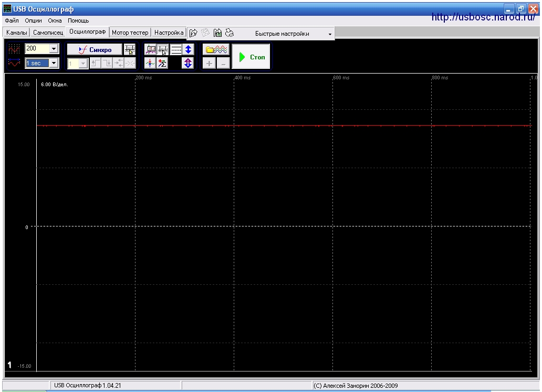Click the open-settings folder arrow icon
The width and height of the screenshot is (542, 392).
pos(193,33)
